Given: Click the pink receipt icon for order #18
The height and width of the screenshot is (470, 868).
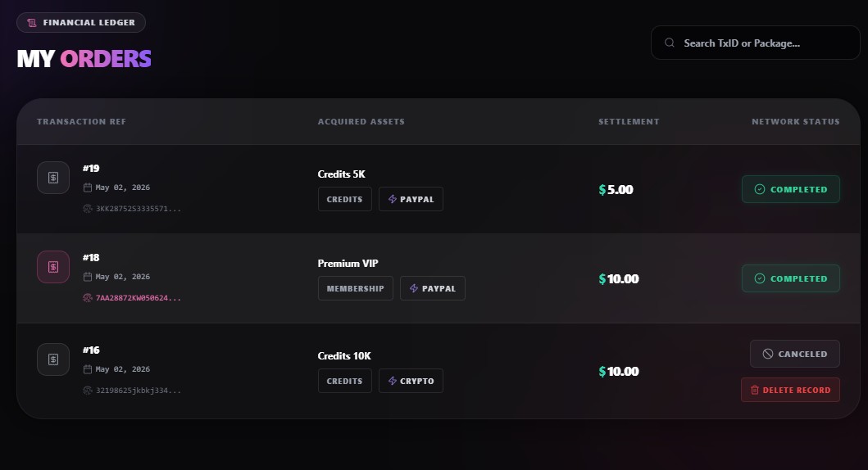Looking at the screenshot, I should pos(53,267).
